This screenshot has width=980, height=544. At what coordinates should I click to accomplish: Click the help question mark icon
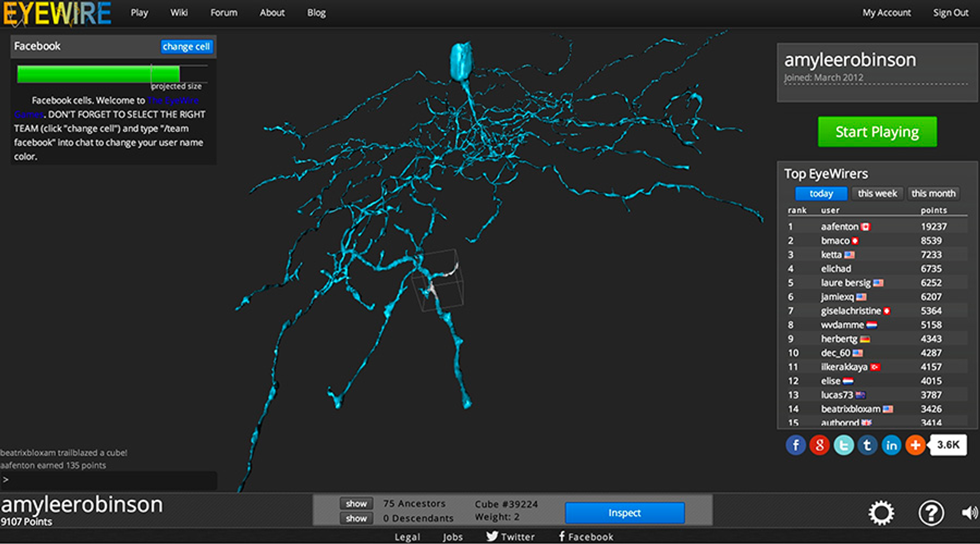tap(931, 513)
